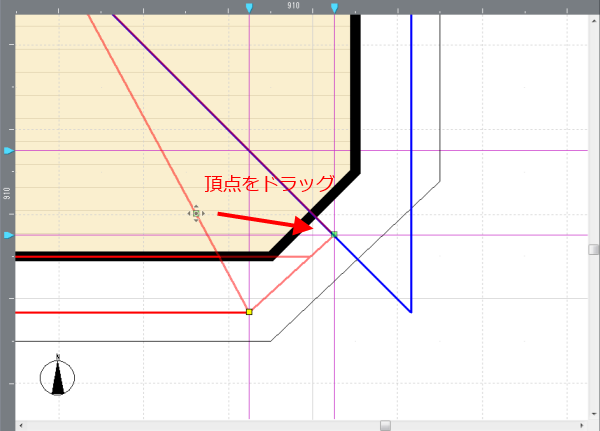Click upper cyan guide marker on left ruler
Viewport: 600px width, 431px height.
tap(8, 150)
